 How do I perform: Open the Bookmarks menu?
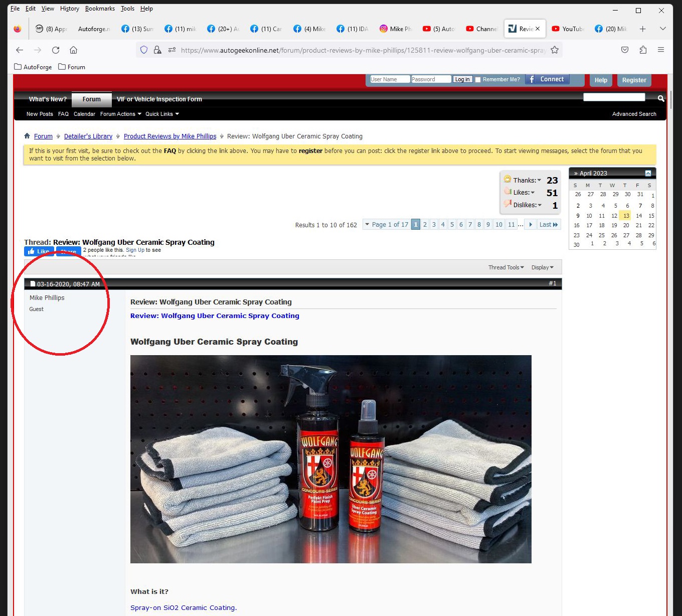coord(100,9)
